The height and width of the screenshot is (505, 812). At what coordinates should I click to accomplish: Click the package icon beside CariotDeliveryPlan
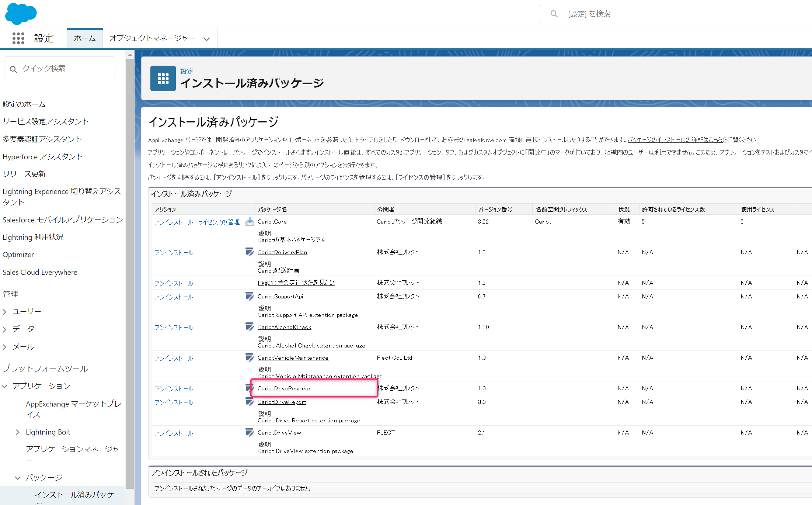[x=250, y=252]
